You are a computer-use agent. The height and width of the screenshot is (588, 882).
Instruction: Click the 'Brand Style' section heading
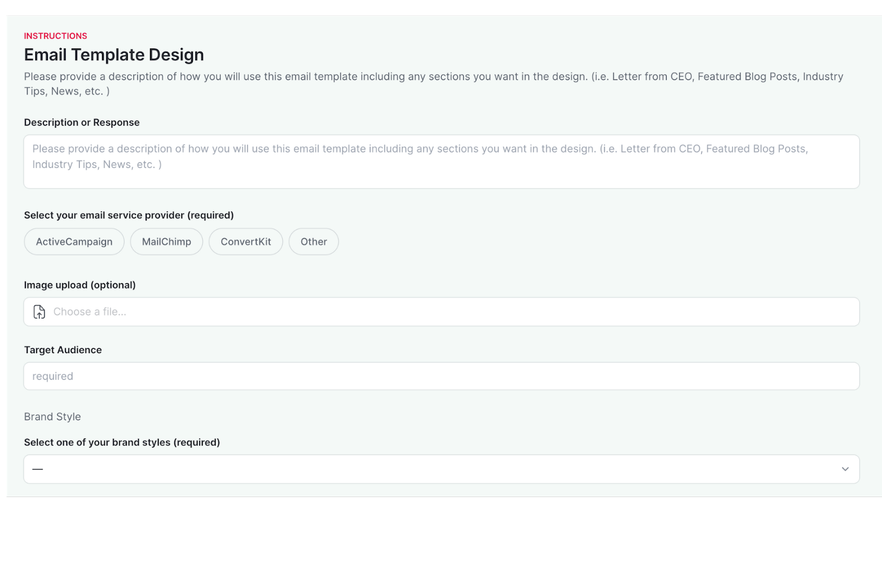52,417
